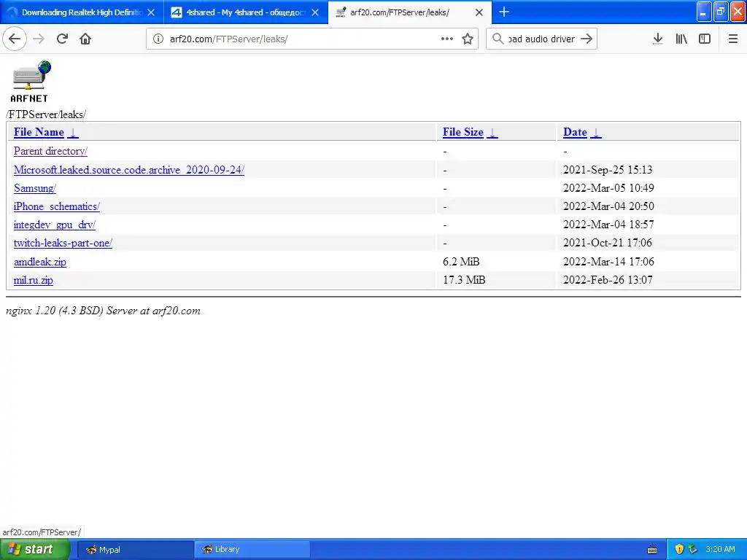Close the Downloading Realtek tab

(151, 12)
